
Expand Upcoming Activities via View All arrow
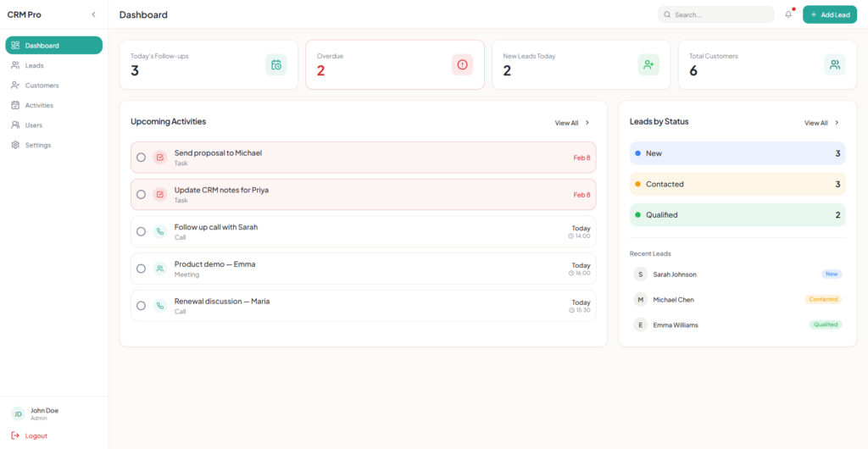pyautogui.click(x=587, y=123)
